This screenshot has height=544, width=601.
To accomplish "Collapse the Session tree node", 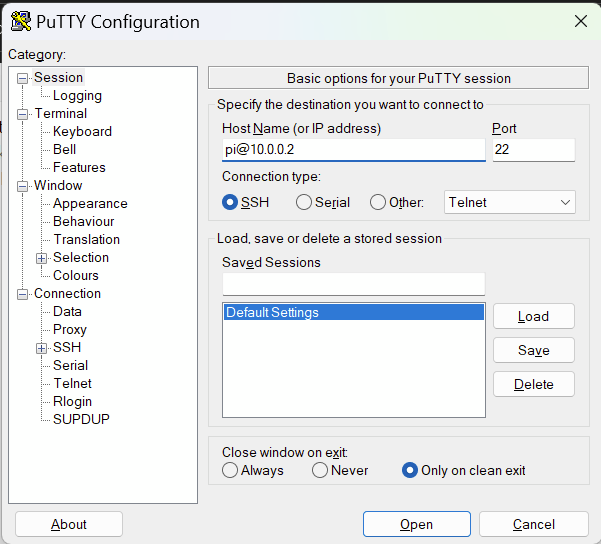I will coord(23,78).
